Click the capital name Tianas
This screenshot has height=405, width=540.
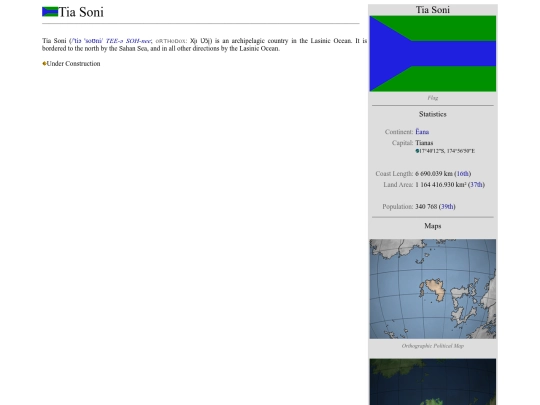click(x=424, y=143)
